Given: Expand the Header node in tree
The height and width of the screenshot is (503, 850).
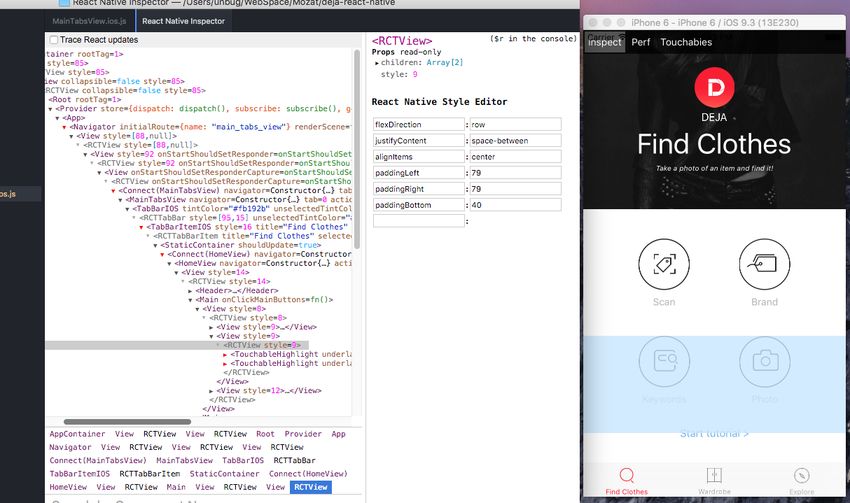Looking at the screenshot, I should pos(190,291).
